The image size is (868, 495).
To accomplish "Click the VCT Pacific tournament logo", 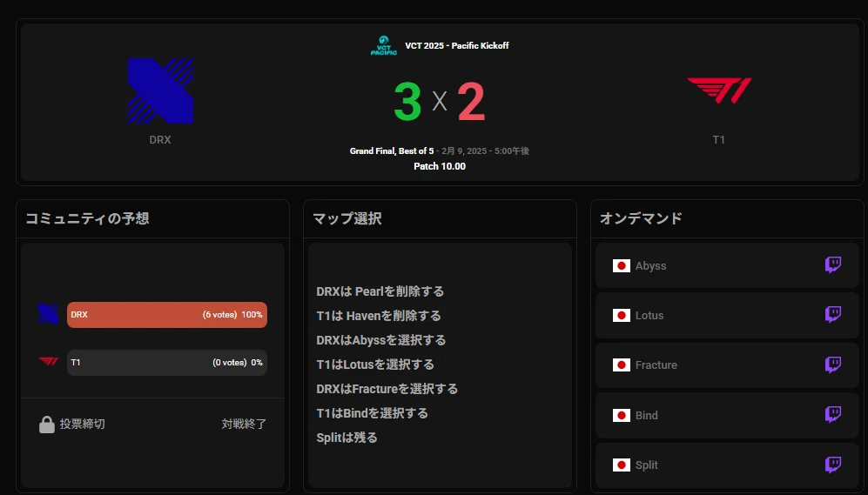I will [384, 45].
